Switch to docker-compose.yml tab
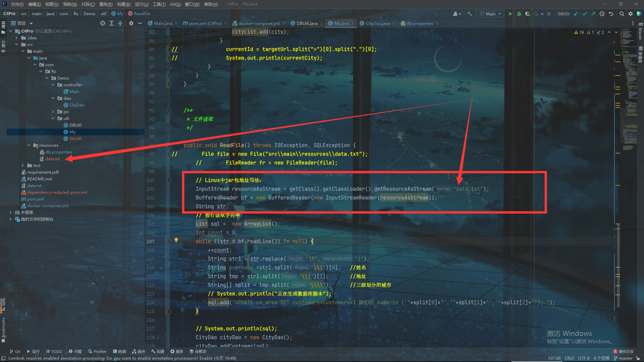This screenshot has height=362, width=644. (x=259, y=23)
